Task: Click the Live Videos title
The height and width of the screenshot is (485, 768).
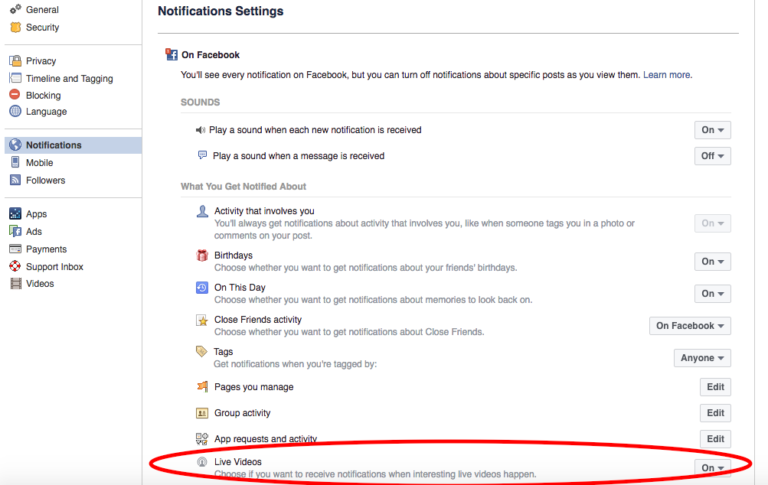Action: click(238, 461)
